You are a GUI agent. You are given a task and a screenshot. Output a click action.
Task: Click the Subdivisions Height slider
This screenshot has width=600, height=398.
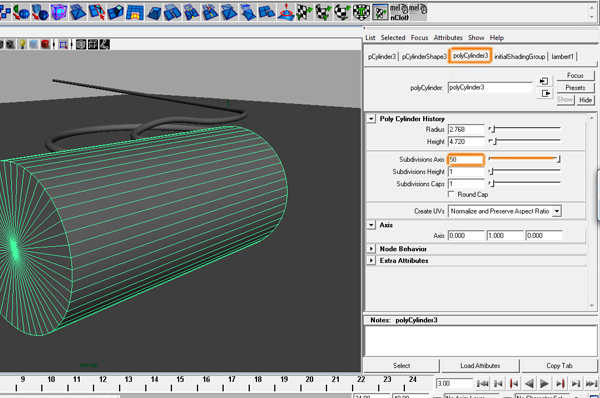click(525, 171)
